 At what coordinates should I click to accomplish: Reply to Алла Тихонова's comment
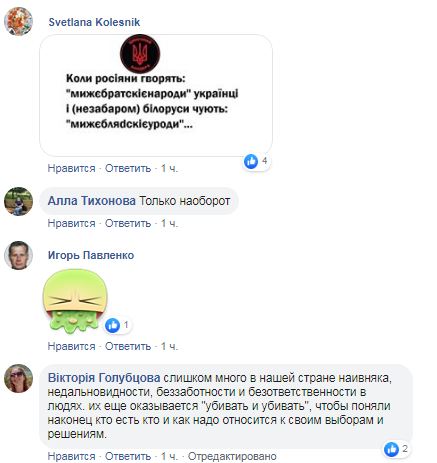[128, 223]
